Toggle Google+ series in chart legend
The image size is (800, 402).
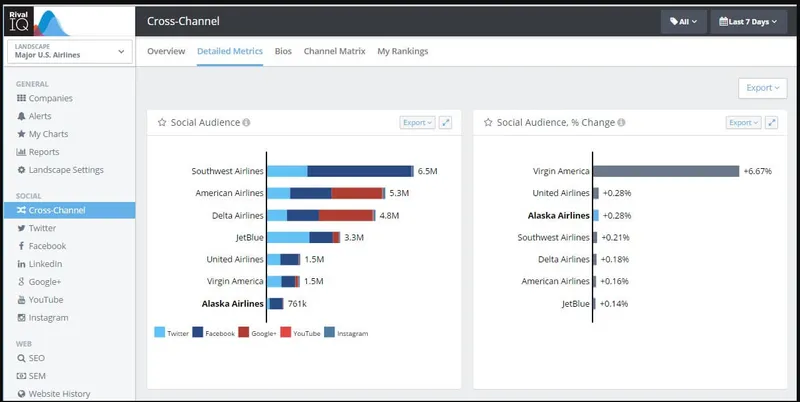tap(258, 333)
